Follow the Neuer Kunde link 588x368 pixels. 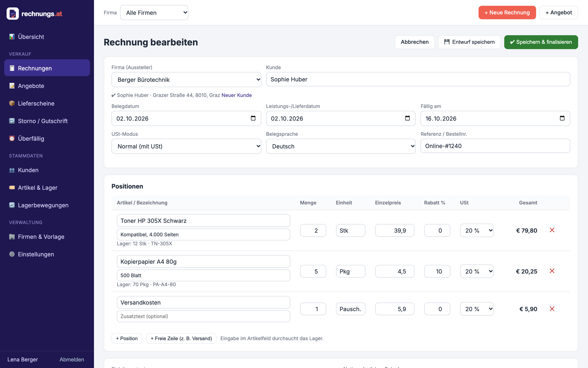[x=237, y=95]
